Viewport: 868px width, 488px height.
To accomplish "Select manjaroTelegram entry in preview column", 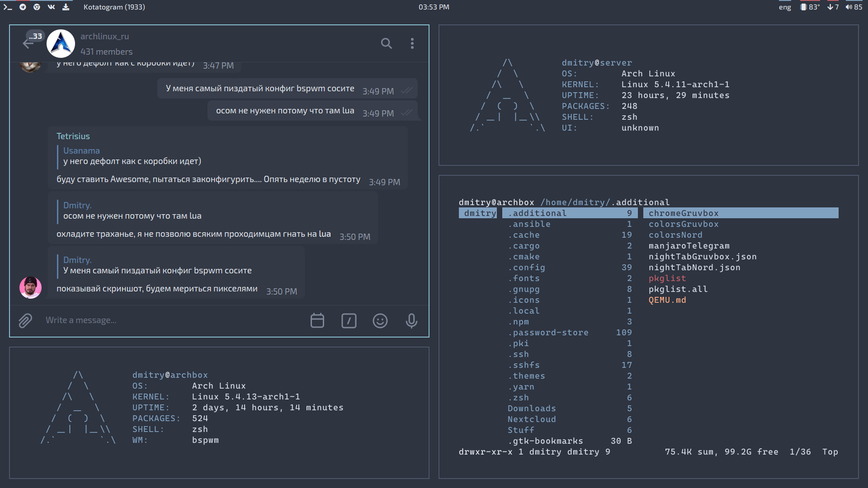I will 689,246.
